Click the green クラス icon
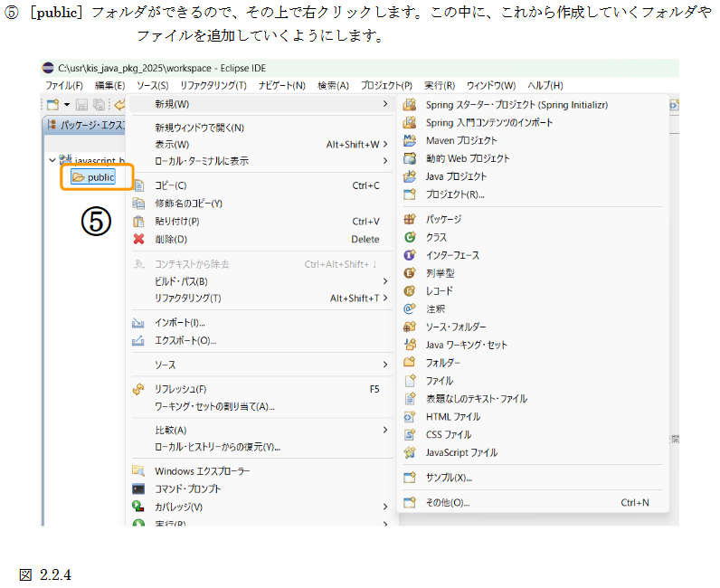This screenshot has height=588, width=720. [x=410, y=237]
